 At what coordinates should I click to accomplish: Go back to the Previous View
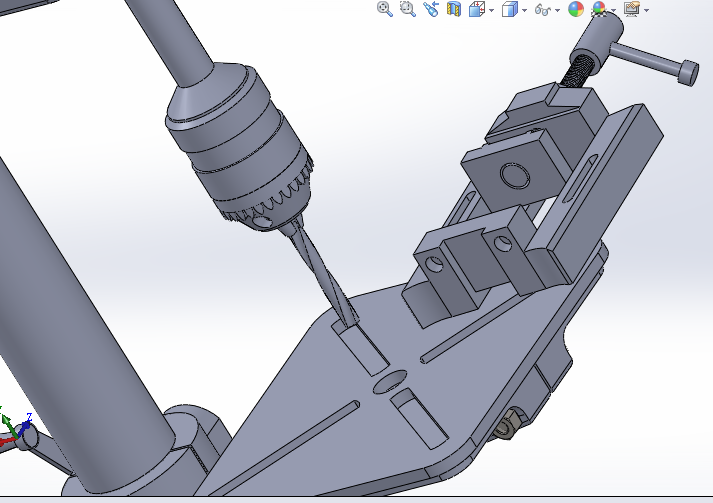pos(430,9)
